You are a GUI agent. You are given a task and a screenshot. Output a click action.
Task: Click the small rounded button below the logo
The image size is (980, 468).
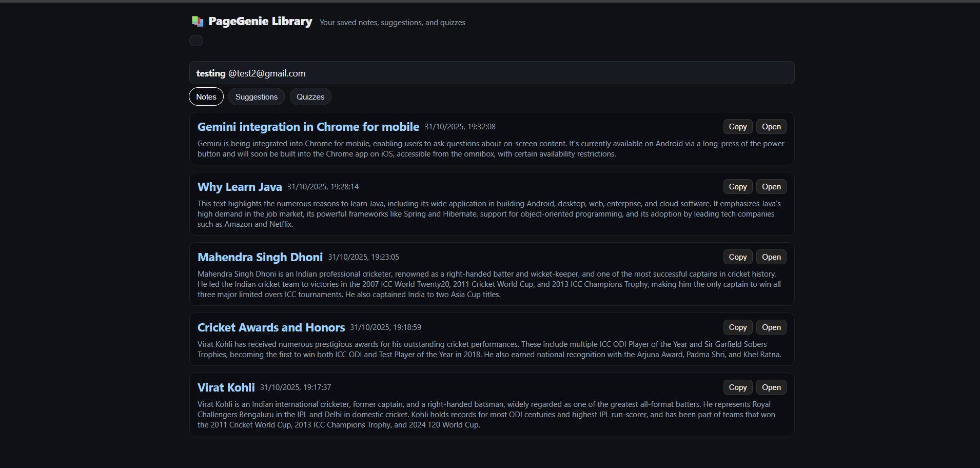point(197,41)
